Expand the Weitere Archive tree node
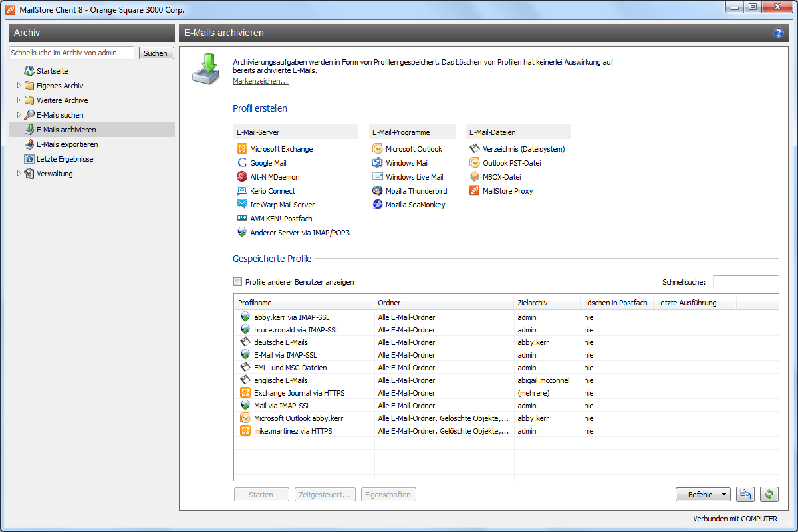 (19, 100)
